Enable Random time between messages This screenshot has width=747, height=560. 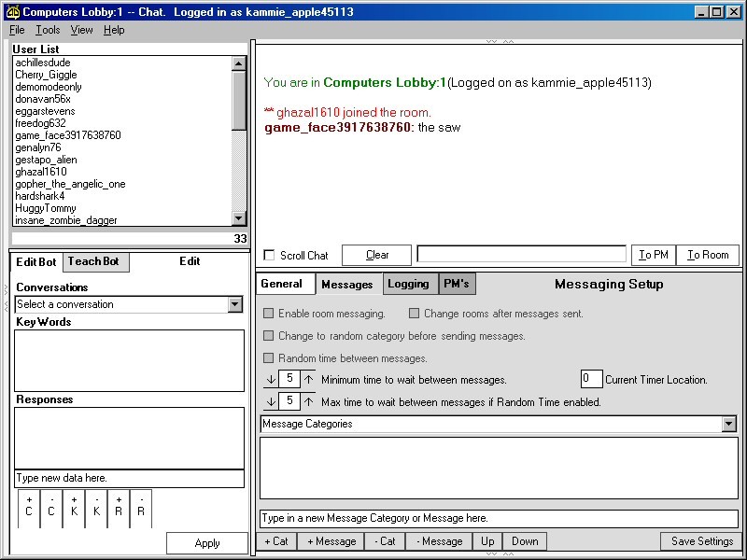pos(269,358)
